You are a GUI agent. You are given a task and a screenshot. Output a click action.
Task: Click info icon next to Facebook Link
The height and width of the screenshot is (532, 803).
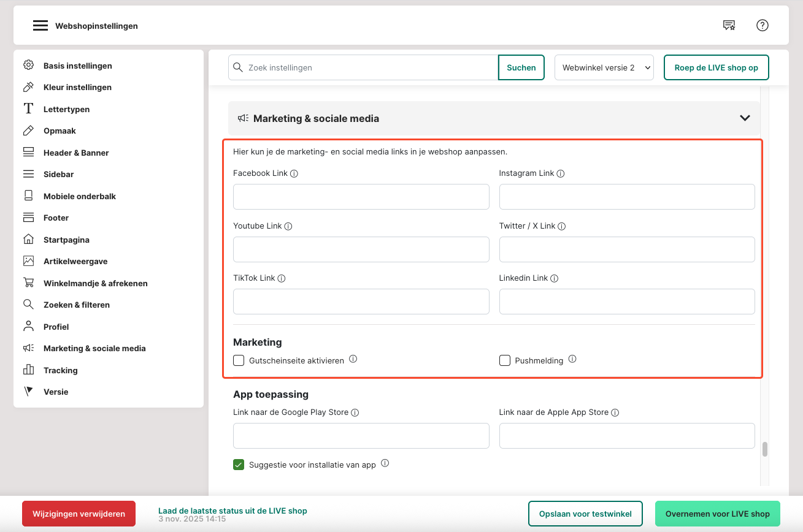click(294, 173)
